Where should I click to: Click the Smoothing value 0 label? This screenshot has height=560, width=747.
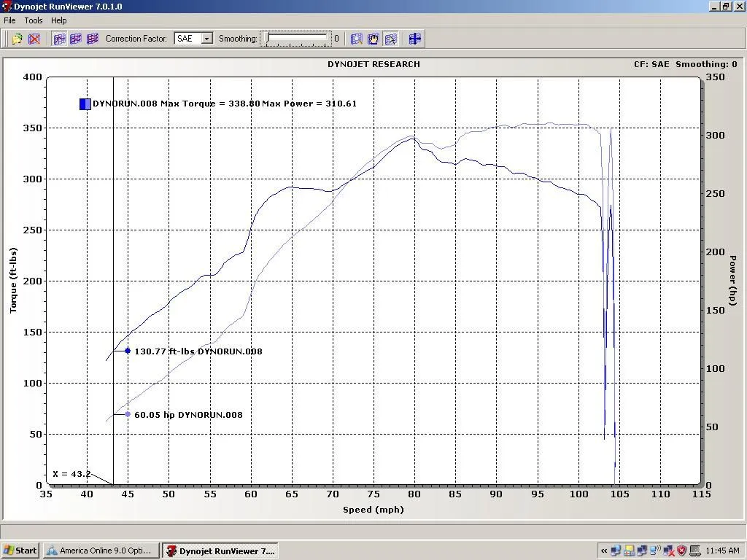point(336,39)
